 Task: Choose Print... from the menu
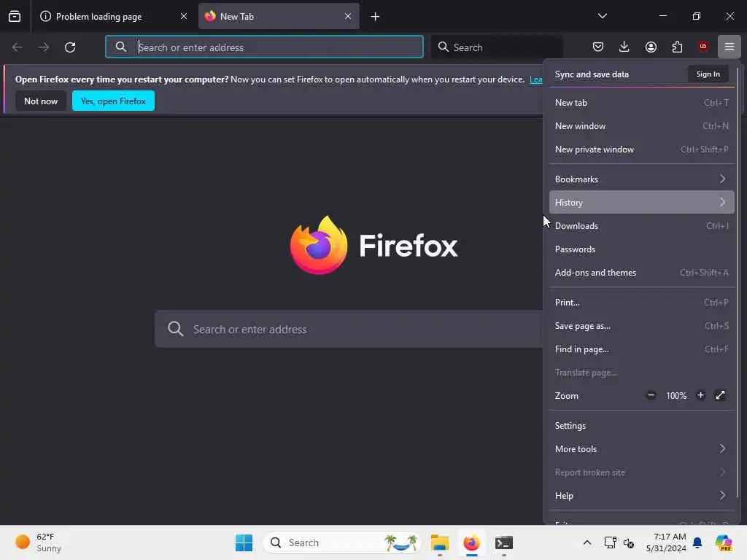click(641, 303)
